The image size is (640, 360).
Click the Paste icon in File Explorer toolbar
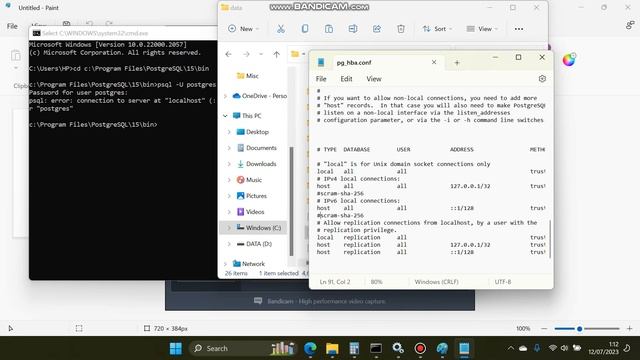[x=329, y=29]
